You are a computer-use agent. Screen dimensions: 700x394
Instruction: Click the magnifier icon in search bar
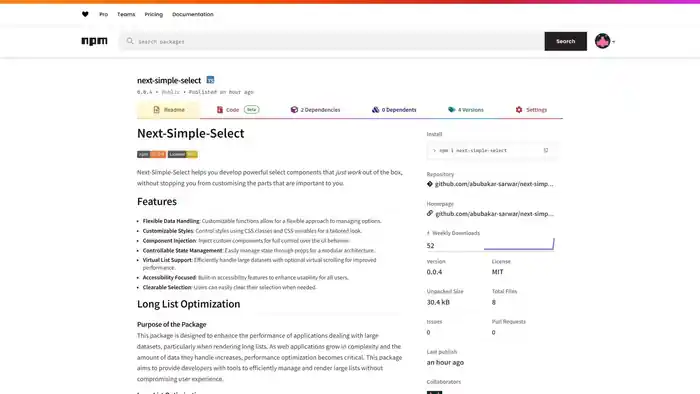[x=130, y=41]
